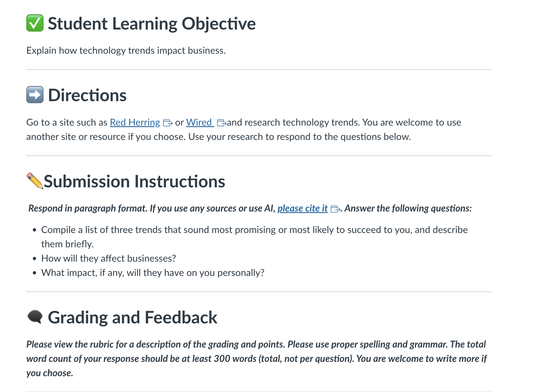553x392 pixels.
Task: Click the Grading and Feedback heading
Action: (x=132, y=317)
